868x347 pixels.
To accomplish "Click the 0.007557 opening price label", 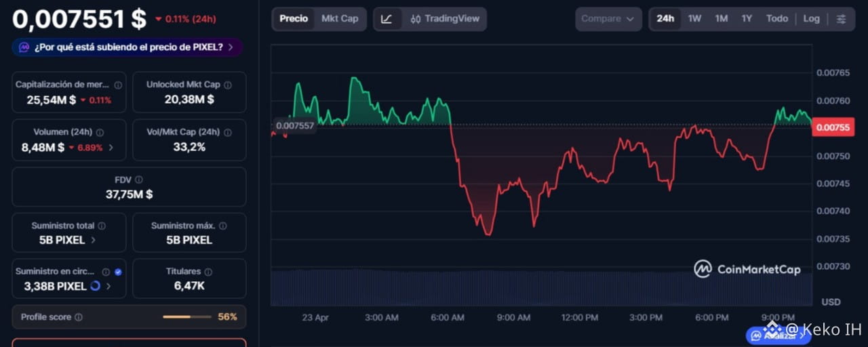I will coord(295,125).
